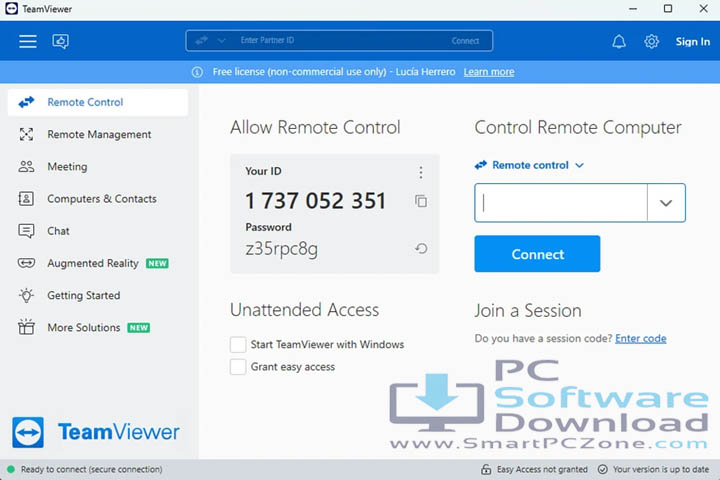Click the partner ID input field
The image size is (720, 480).
coord(561,203)
